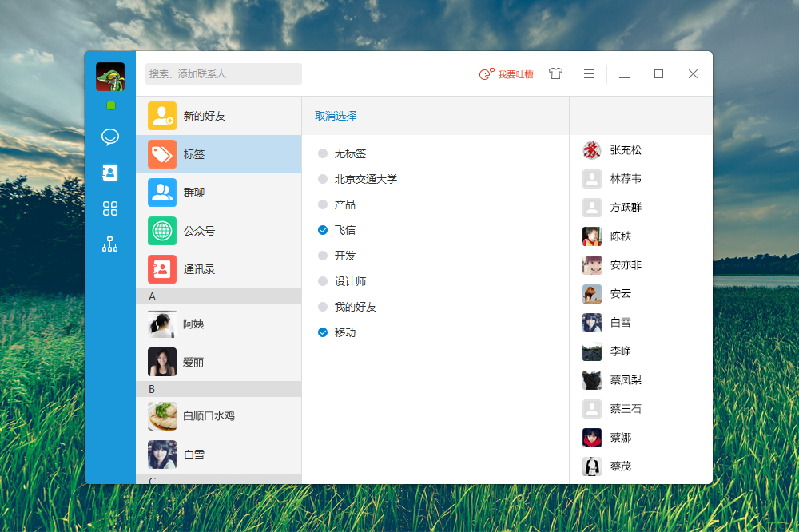Click the 取消选择 link
The width and height of the screenshot is (799, 532).
pos(336,116)
